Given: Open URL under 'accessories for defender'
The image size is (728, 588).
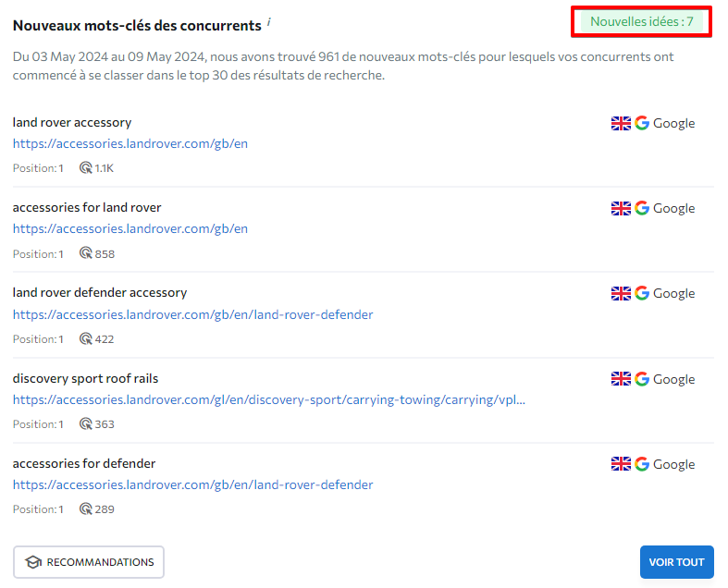Looking at the screenshot, I should 192,484.
